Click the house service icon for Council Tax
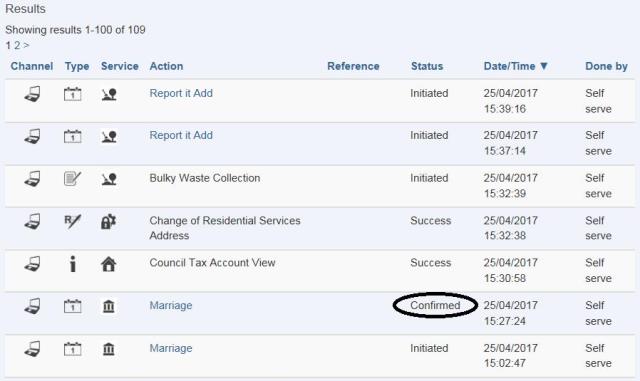 (109, 264)
